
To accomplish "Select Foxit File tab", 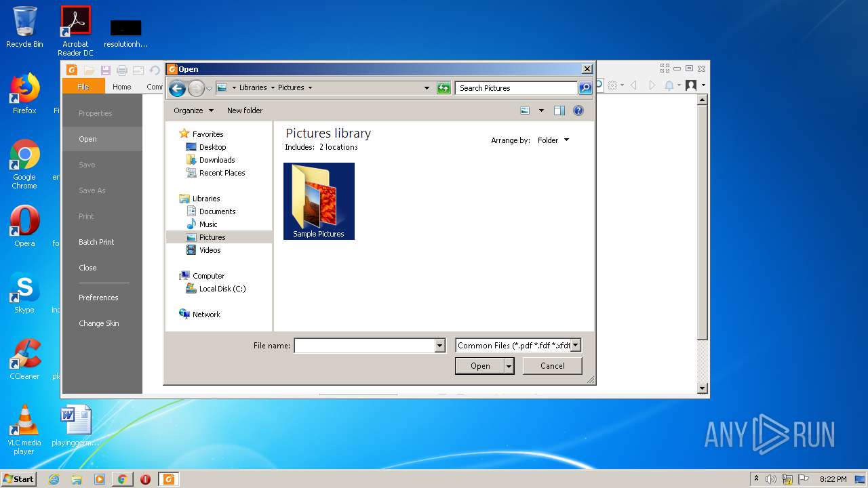I will [83, 87].
